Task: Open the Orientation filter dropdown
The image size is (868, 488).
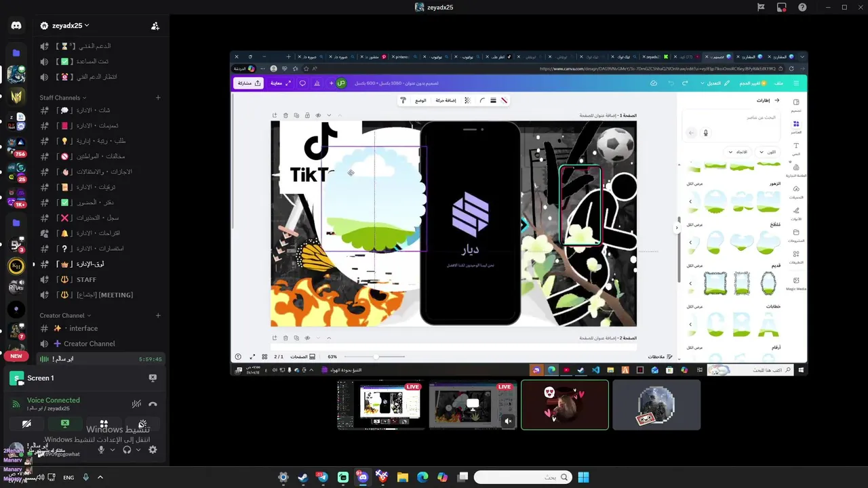Action: coord(739,152)
